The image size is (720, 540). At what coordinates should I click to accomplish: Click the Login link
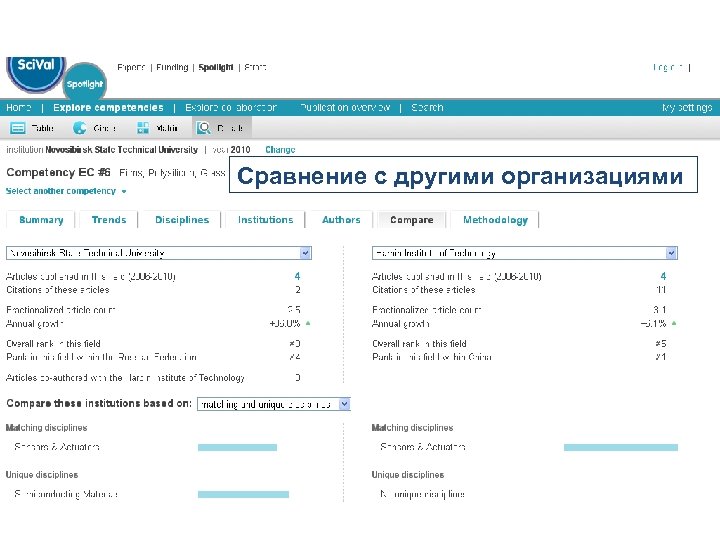pyautogui.click(x=668, y=68)
